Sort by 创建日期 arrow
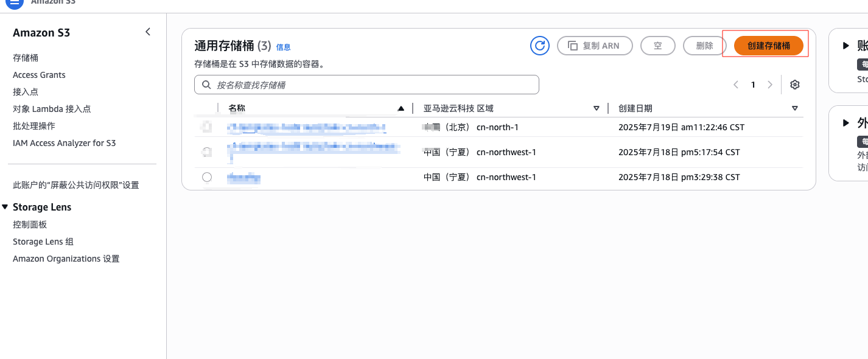Viewport: 868px width, 359px height. pos(795,108)
